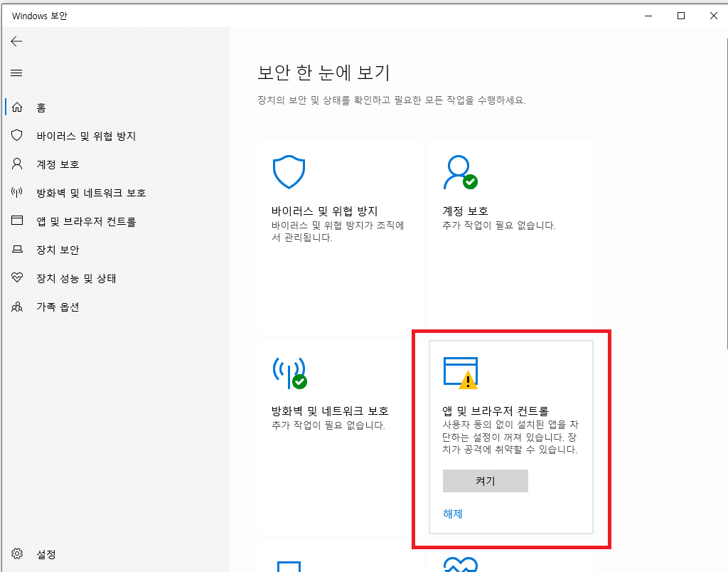728x572 pixels.
Task: Click the home icon in sidebar
Action: pos(17,107)
